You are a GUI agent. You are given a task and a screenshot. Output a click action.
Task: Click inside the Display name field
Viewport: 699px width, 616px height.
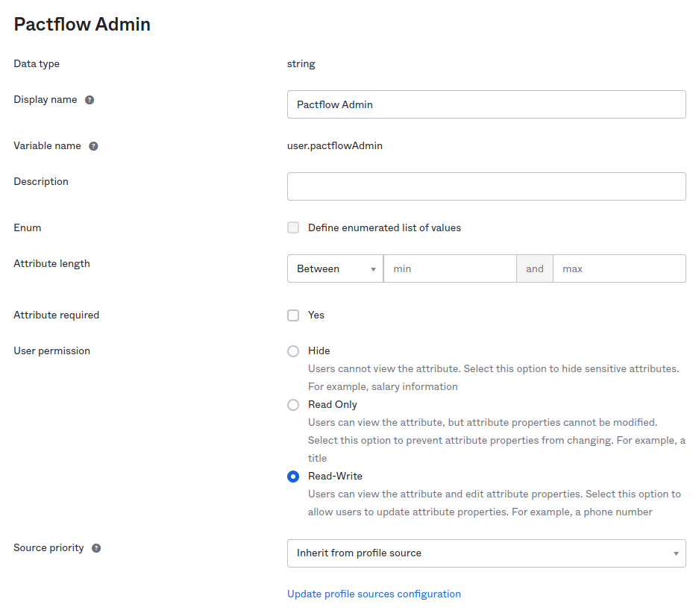486,104
